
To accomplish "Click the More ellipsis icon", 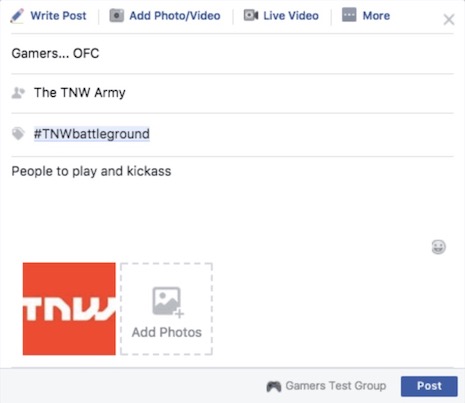I will pos(349,15).
